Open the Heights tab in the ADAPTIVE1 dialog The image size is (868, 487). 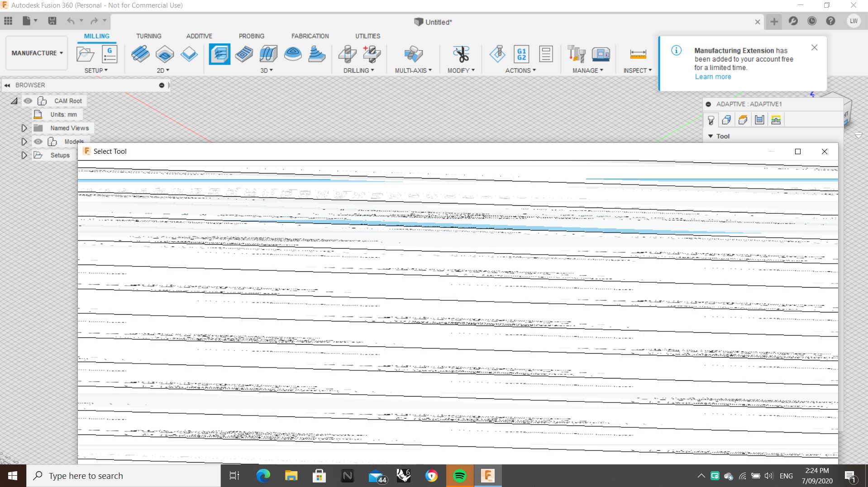coord(743,120)
